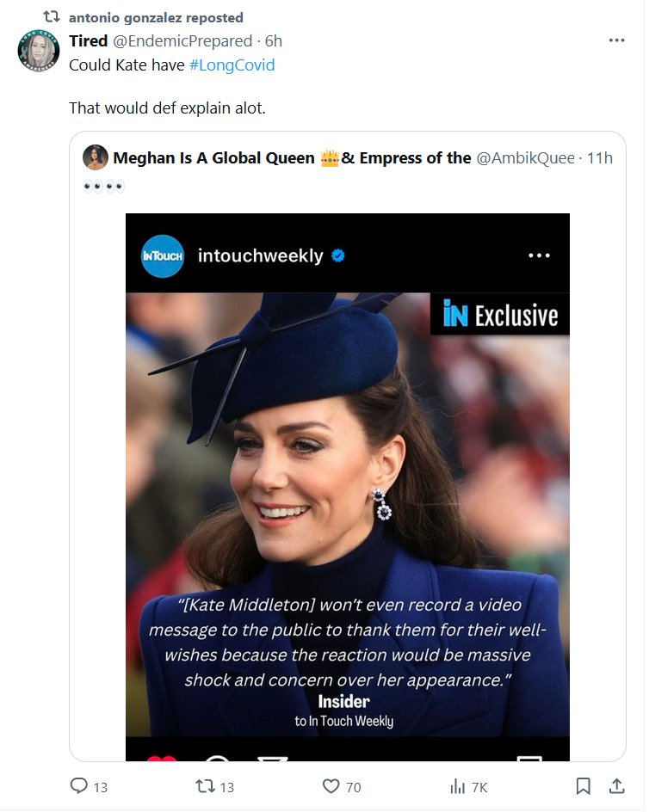This screenshot has height=812, width=649.
Task: Click the InTouch logo in the embedded image
Action: (x=163, y=255)
